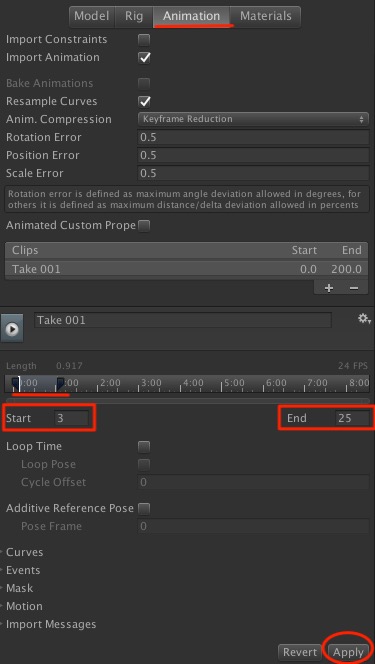
Task: Open the Materials tab
Action: tap(266, 16)
